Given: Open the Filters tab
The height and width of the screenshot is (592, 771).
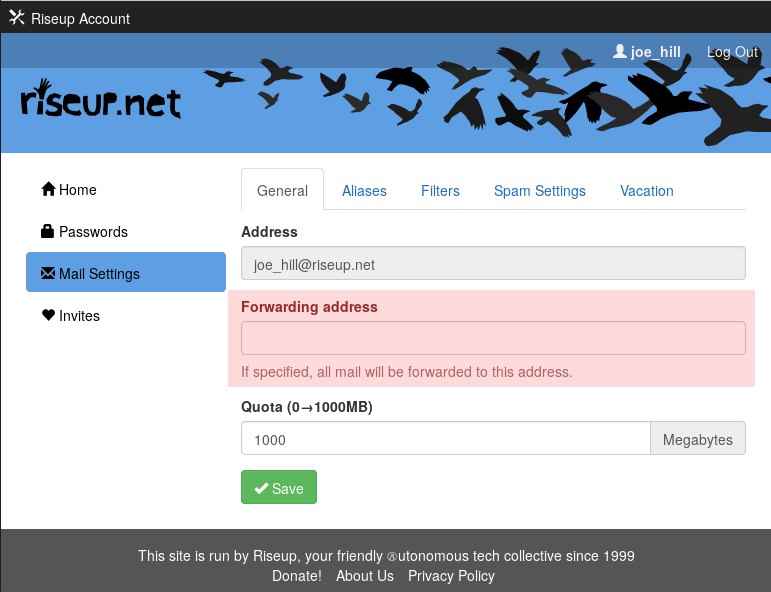Looking at the screenshot, I should [440, 191].
